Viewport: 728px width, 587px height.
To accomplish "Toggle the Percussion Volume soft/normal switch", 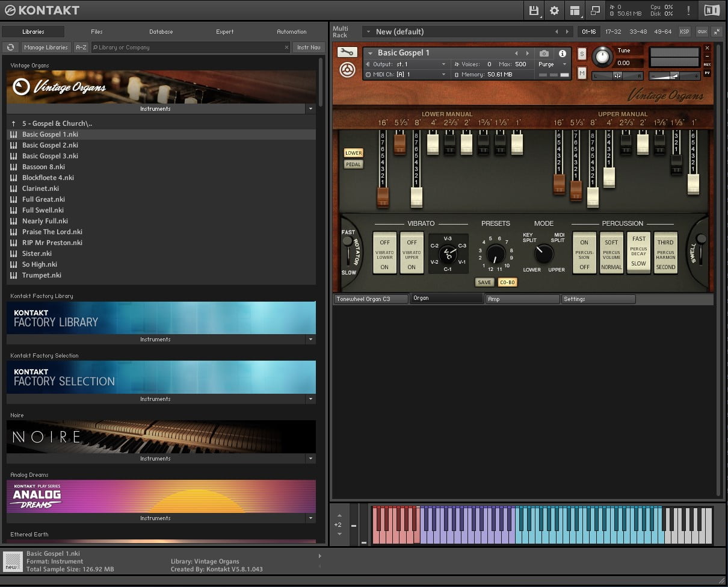I will (611, 253).
